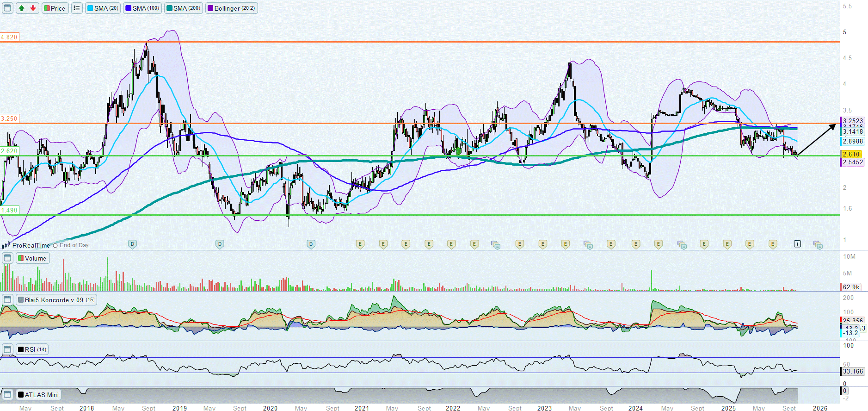
Task: Click the red down arrow in toolbar
Action: point(33,8)
